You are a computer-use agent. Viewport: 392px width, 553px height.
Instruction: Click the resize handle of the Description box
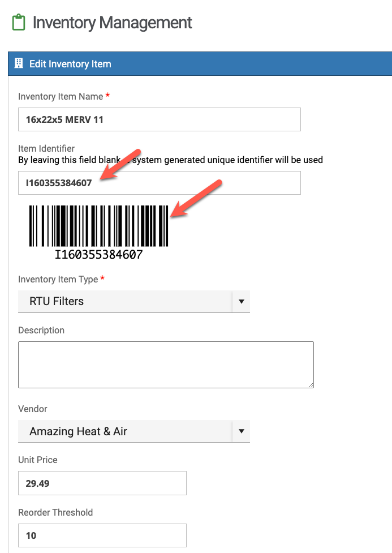(311, 385)
